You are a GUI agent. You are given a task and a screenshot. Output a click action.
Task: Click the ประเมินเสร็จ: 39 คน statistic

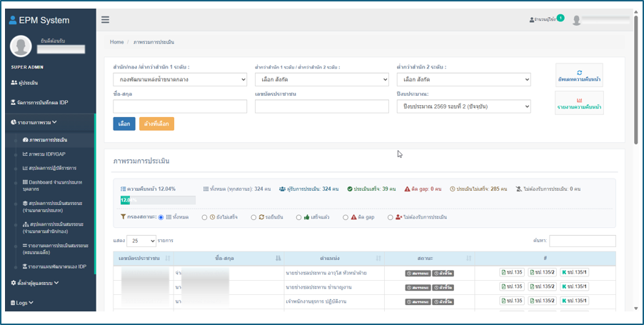click(371, 189)
